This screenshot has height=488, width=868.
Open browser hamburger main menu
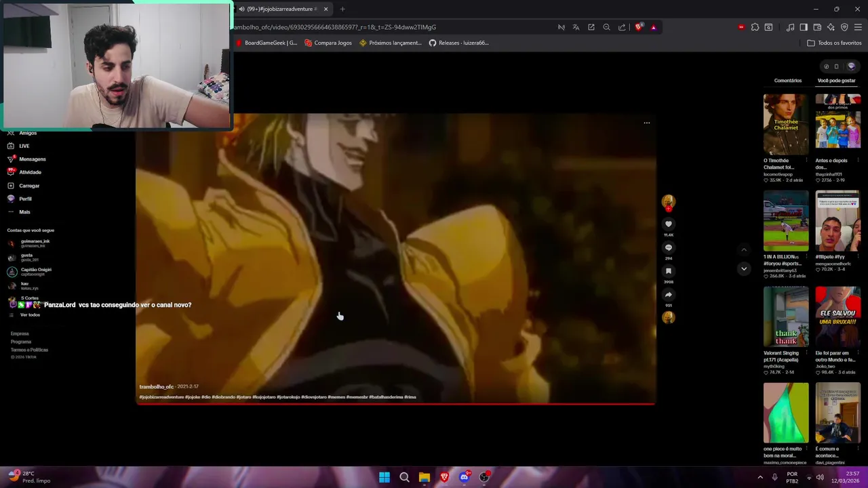click(x=858, y=27)
